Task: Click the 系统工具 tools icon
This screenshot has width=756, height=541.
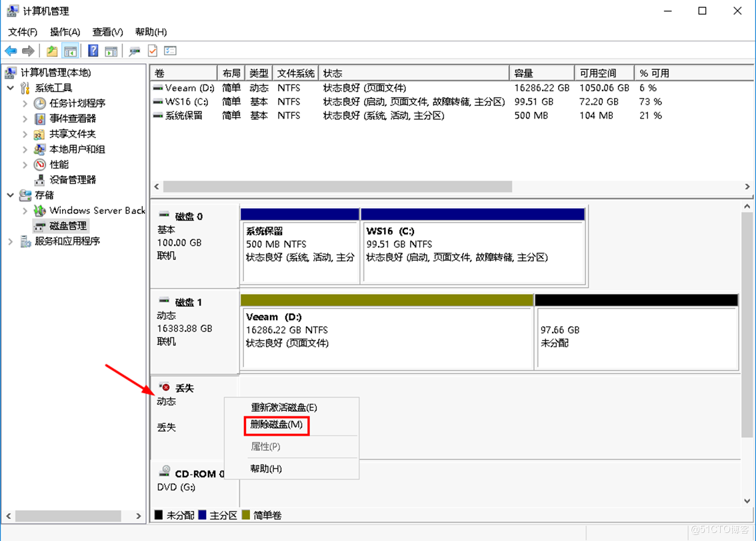Action: [x=25, y=88]
